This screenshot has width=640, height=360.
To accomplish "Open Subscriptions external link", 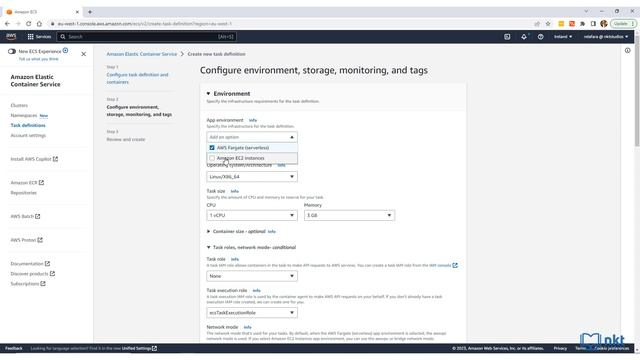I will (28, 284).
